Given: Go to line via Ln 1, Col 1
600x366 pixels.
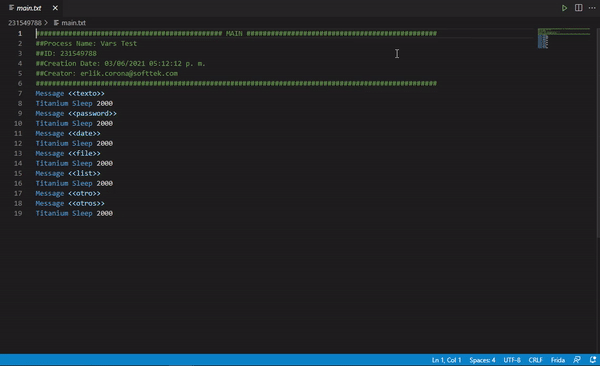Looking at the screenshot, I should pyautogui.click(x=446, y=360).
